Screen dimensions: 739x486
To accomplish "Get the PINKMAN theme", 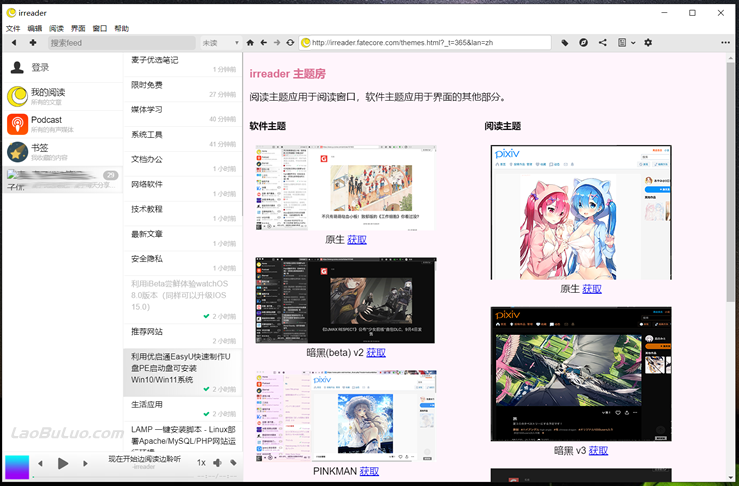I will coord(369,471).
